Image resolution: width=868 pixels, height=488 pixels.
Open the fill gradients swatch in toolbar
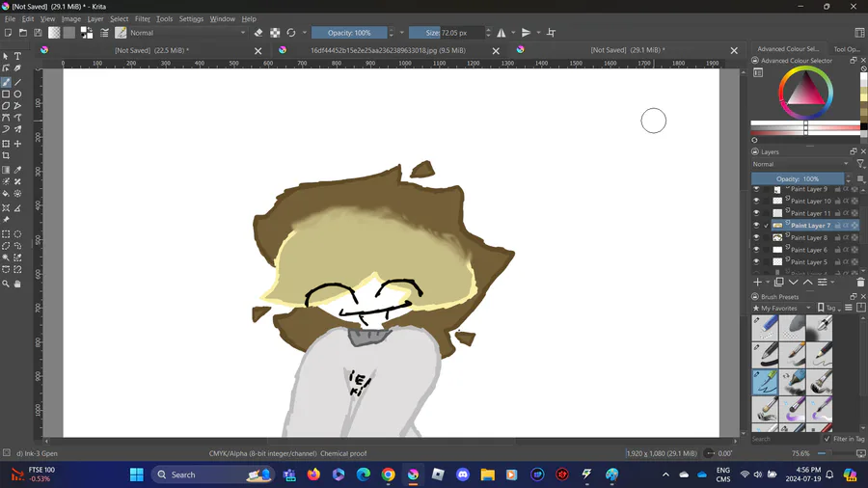tap(54, 33)
